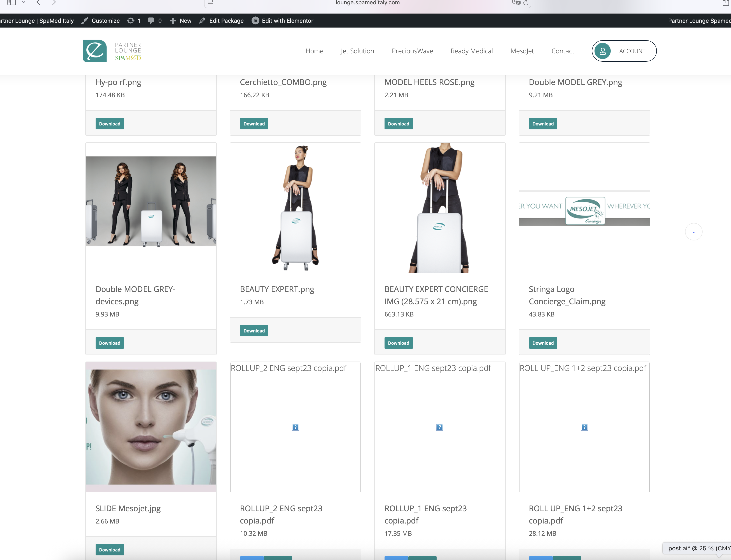Open the MesoJet menu item

tap(522, 51)
